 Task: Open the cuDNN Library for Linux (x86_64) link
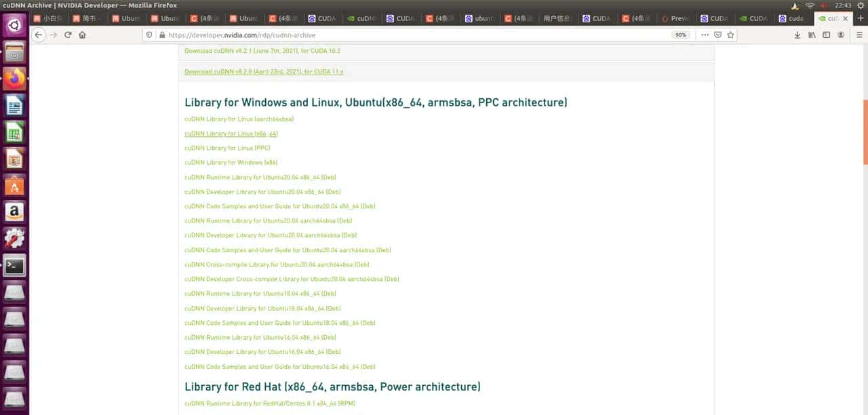[x=231, y=134]
